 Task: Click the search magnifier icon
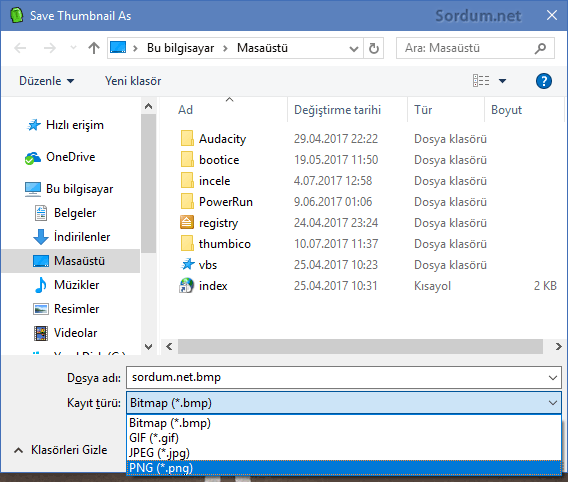(540, 48)
